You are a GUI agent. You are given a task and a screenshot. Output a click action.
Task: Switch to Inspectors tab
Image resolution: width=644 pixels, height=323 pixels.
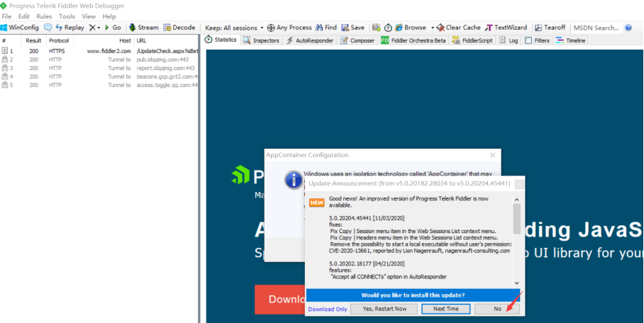tap(261, 40)
